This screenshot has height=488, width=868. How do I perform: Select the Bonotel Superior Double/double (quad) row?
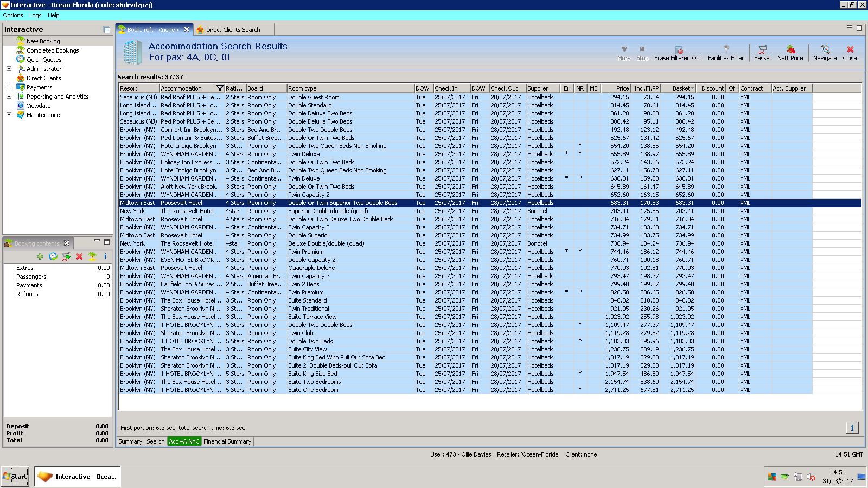pyautogui.click(x=328, y=211)
